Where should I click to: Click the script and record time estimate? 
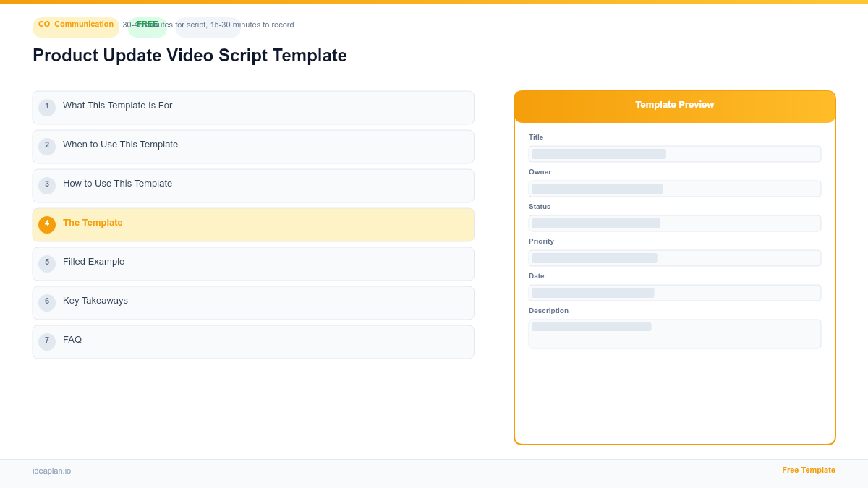click(208, 25)
